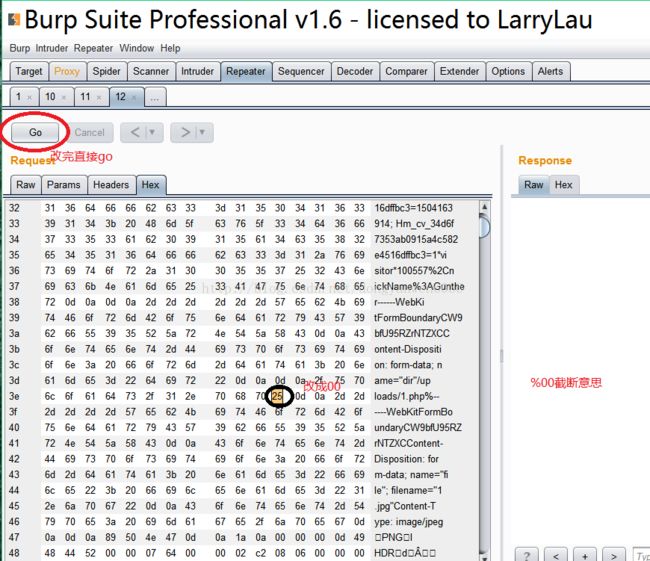Switch to the Comparer tab
Screen dimensions: 650x561
[406, 71]
